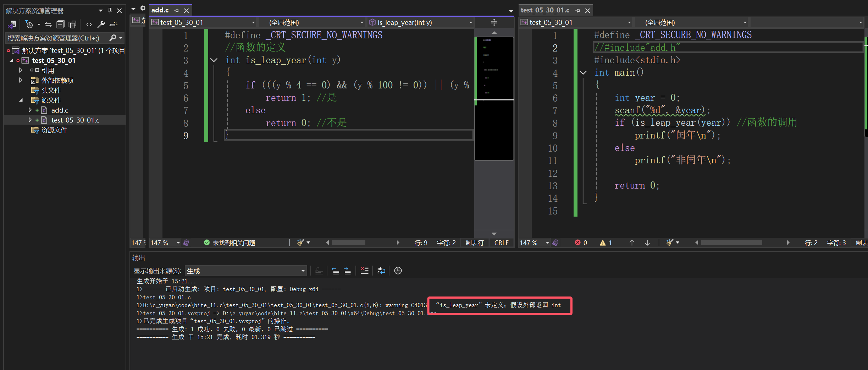Click the warning count indicator showing 1
The height and width of the screenshot is (370, 868).
tap(606, 243)
